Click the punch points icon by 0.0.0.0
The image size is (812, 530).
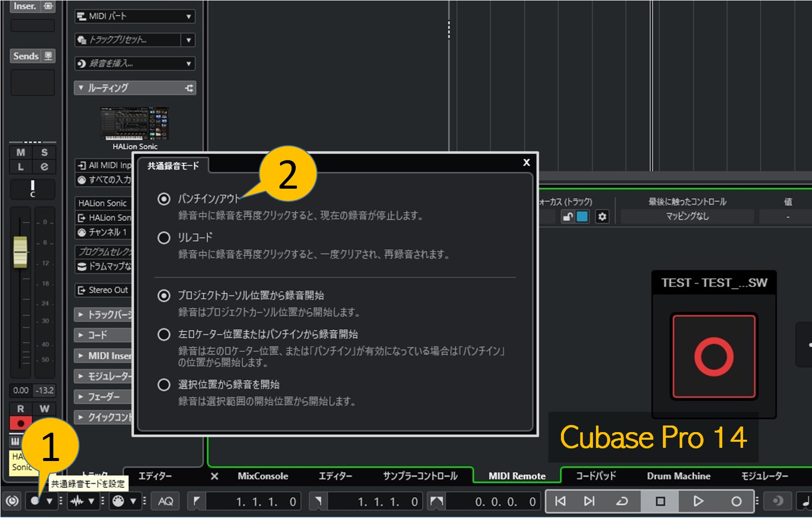(437, 501)
